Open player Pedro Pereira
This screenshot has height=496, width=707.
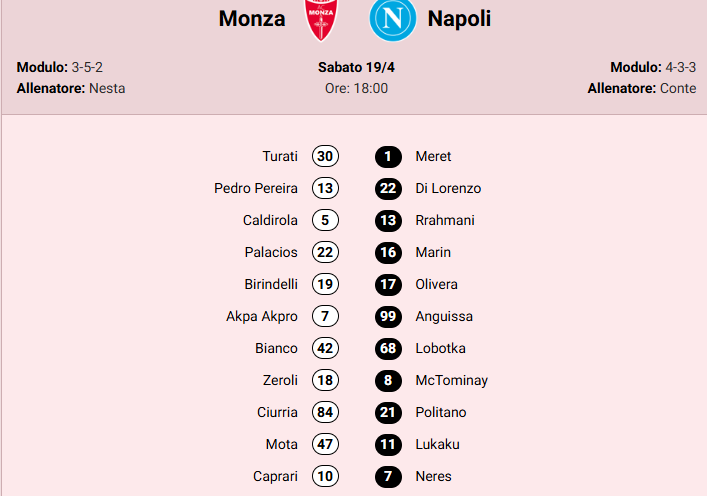pyautogui.click(x=256, y=188)
